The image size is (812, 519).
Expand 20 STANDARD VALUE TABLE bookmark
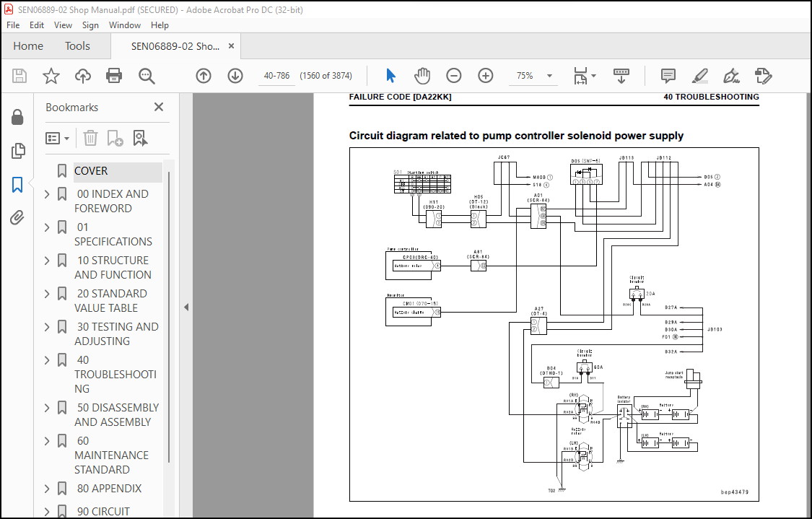(x=47, y=294)
